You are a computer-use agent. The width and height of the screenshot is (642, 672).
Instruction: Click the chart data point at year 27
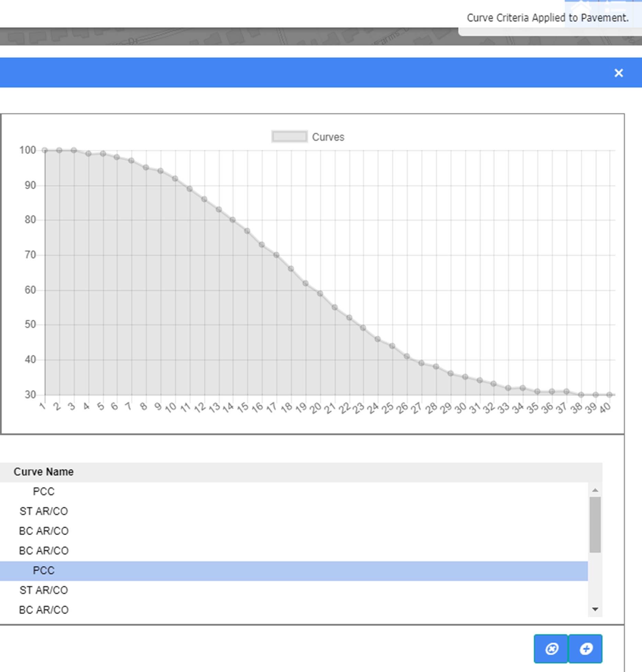422,363
